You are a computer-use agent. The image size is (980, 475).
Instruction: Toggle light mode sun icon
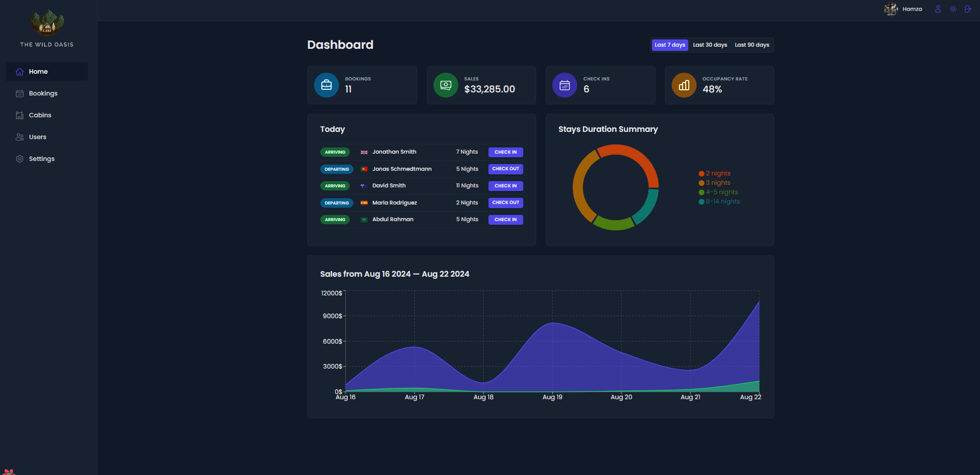(x=953, y=9)
